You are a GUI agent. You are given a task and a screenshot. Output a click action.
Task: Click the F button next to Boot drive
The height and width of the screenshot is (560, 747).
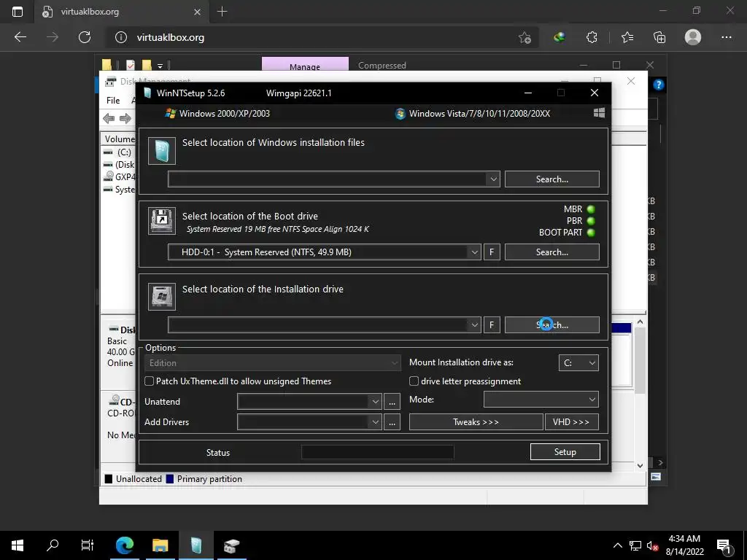pyautogui.click(x=492, y=252)
